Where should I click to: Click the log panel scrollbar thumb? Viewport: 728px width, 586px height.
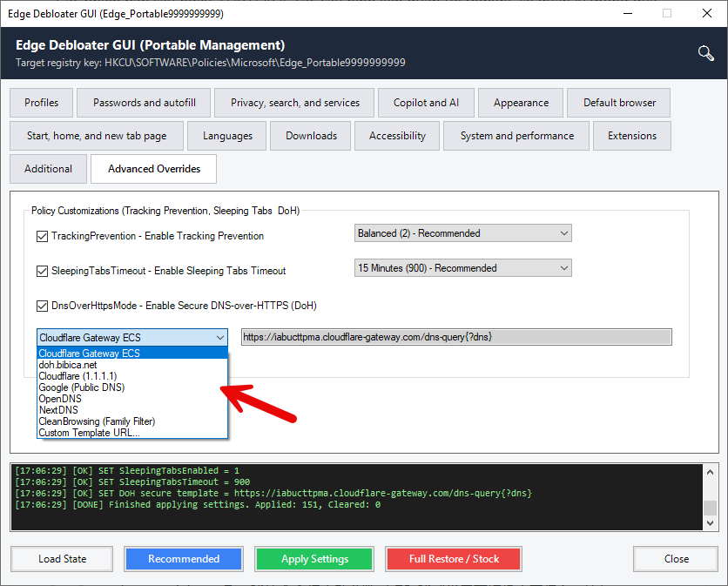click(x=710, y=508)
